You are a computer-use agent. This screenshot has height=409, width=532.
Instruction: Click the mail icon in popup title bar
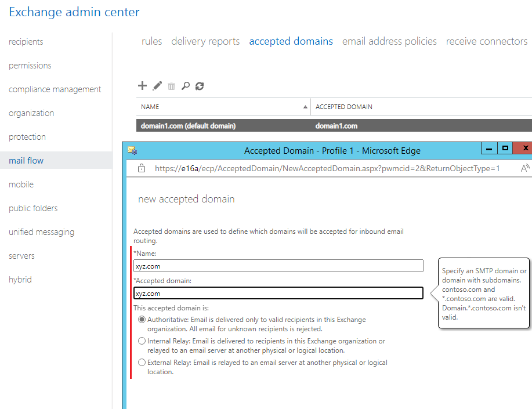click(132, 150)
